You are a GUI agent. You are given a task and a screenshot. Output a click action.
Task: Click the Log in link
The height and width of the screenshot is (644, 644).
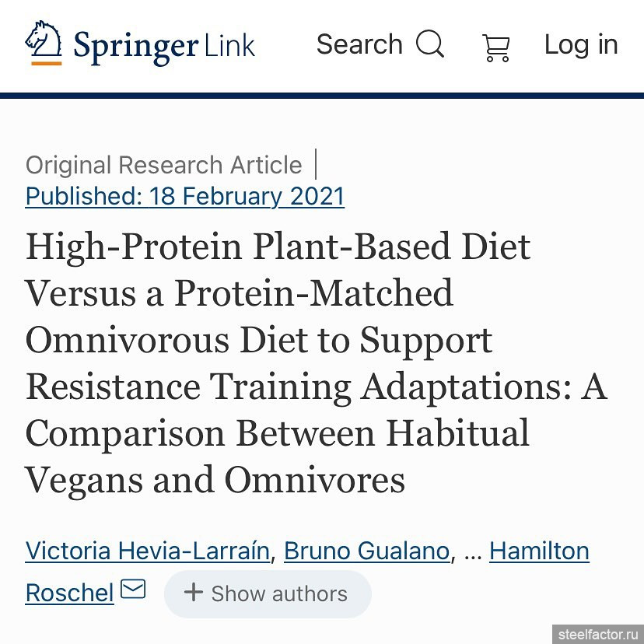[x=581, y=44]
